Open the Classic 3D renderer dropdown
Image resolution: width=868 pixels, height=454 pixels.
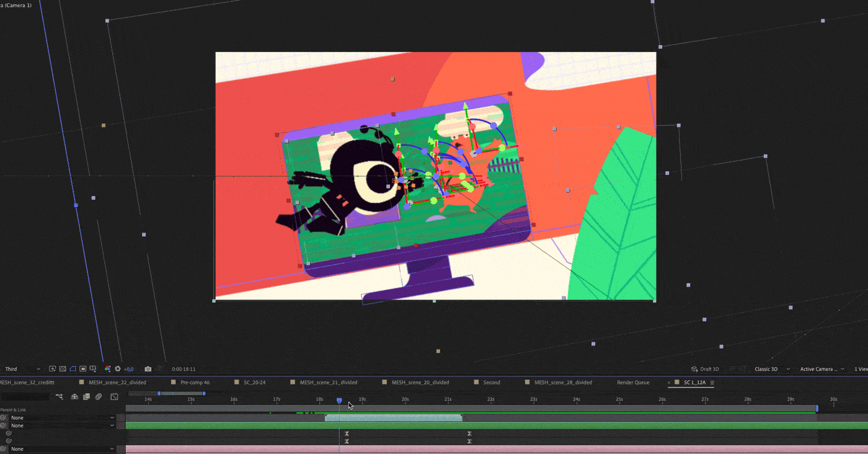772,369
